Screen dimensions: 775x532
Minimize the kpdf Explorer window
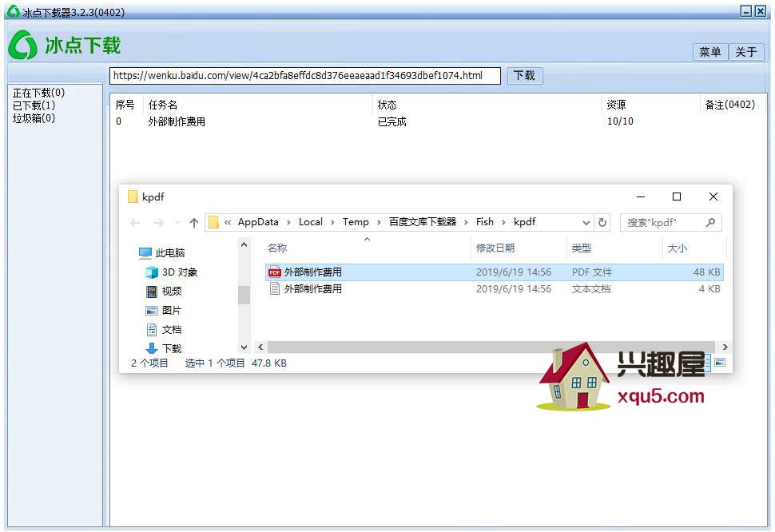point(641,197)
